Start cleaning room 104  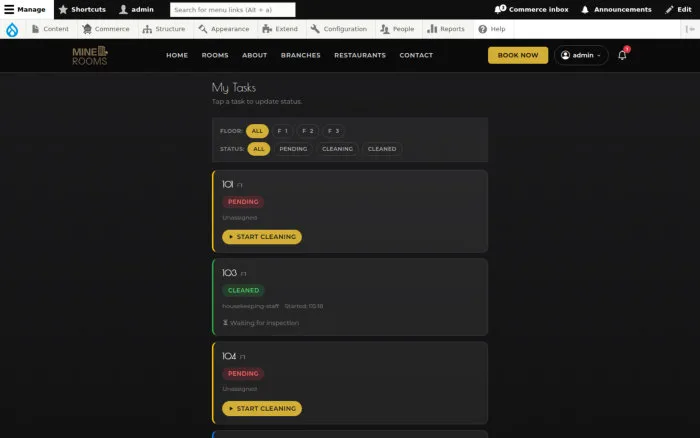tap(262, 409)
